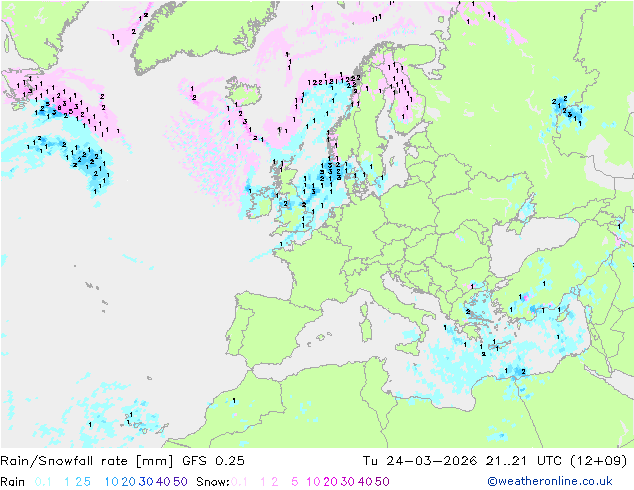Image resolution: width=634 pixels, height=490 pixels.
Task: Select the Snow legend value 50
Action: [x=383, y=482]
